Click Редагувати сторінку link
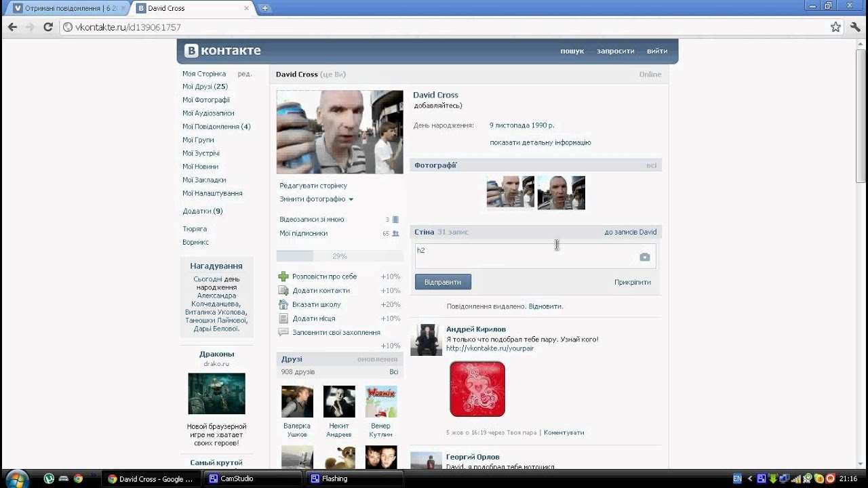Viewport: 868px width, 488px height. [x=313, y=186]
